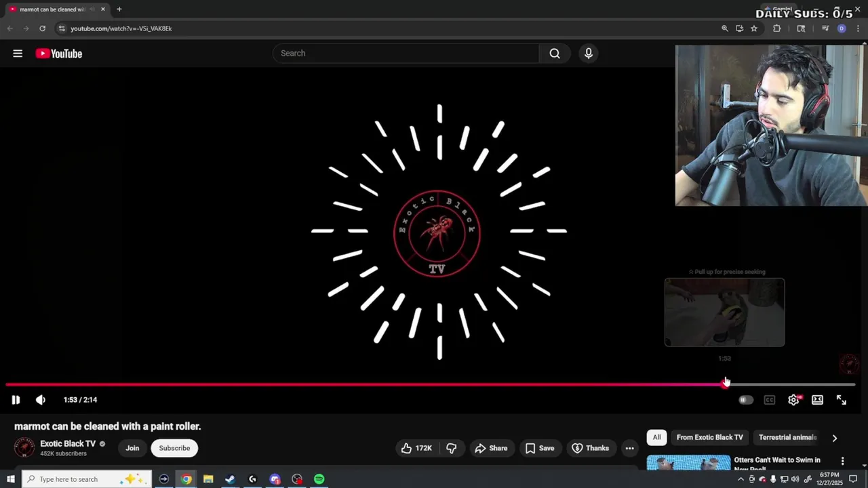
Task: Share the video
Action: pyautogui.click(x=491, y=448)
